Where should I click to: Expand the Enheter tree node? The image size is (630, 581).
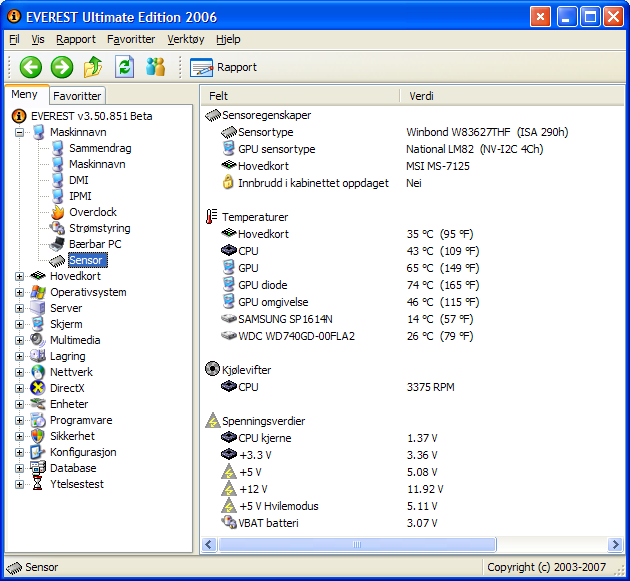click(19, 404)
